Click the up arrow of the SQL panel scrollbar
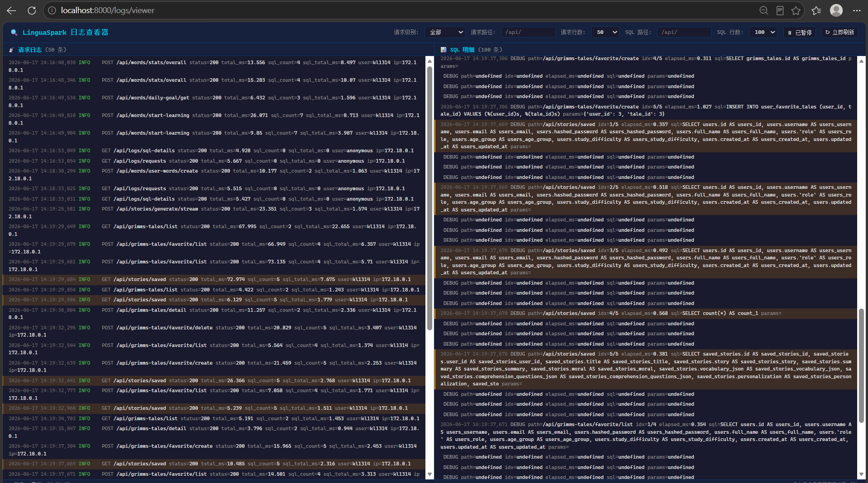 (861, 61)
